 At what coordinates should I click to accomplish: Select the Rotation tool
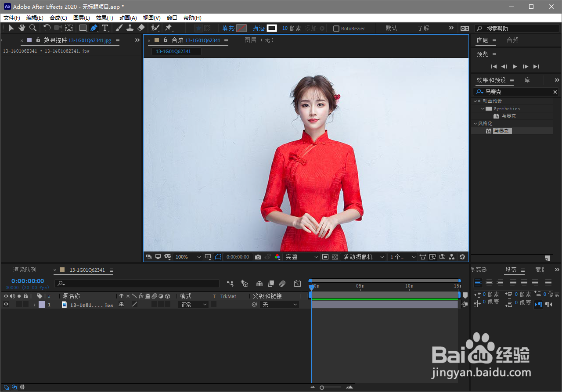click(x=47, y=28)
